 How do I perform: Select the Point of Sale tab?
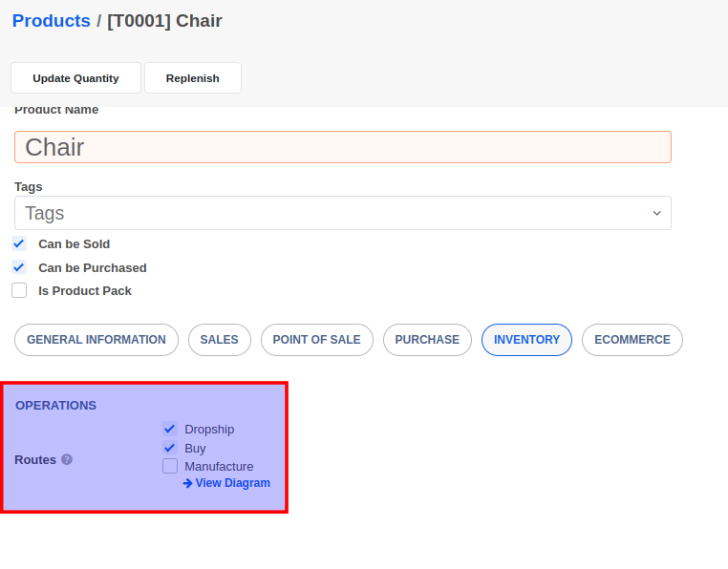316,340
